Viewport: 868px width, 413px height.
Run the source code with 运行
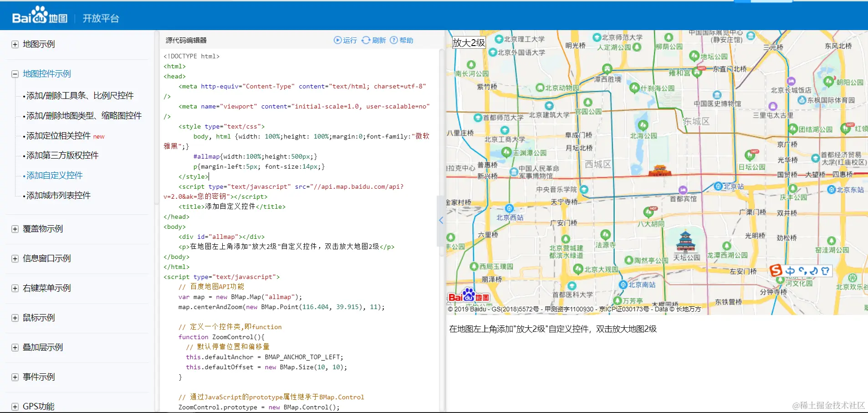(345, 40)
